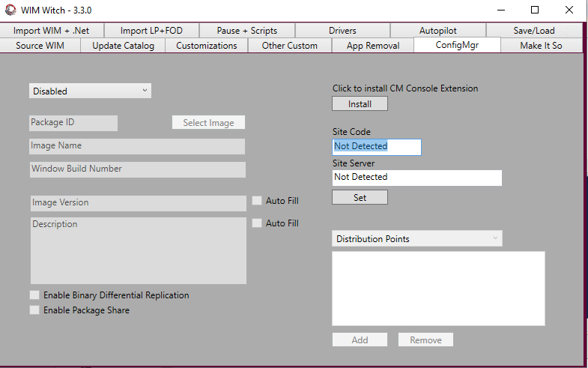Check the Auto Fill box for Image Version
This screenshot has width=588, height=368.
tap(257, 201)
